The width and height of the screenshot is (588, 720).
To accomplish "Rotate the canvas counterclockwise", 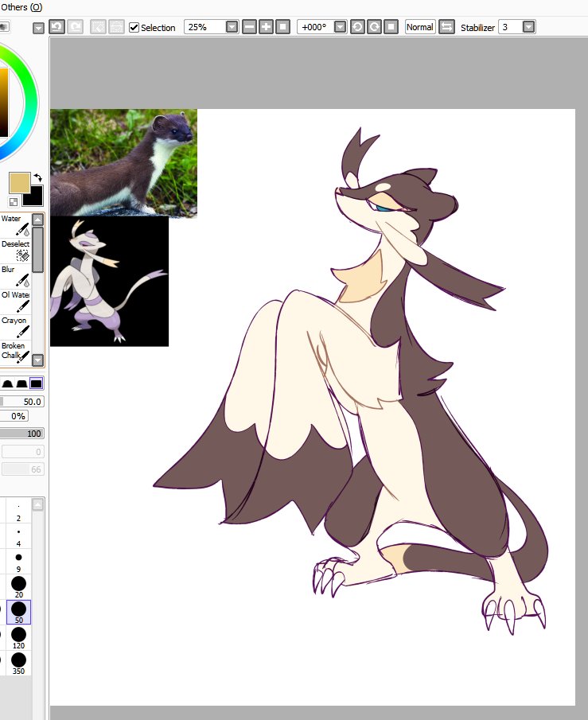I will tap(357, 27).
